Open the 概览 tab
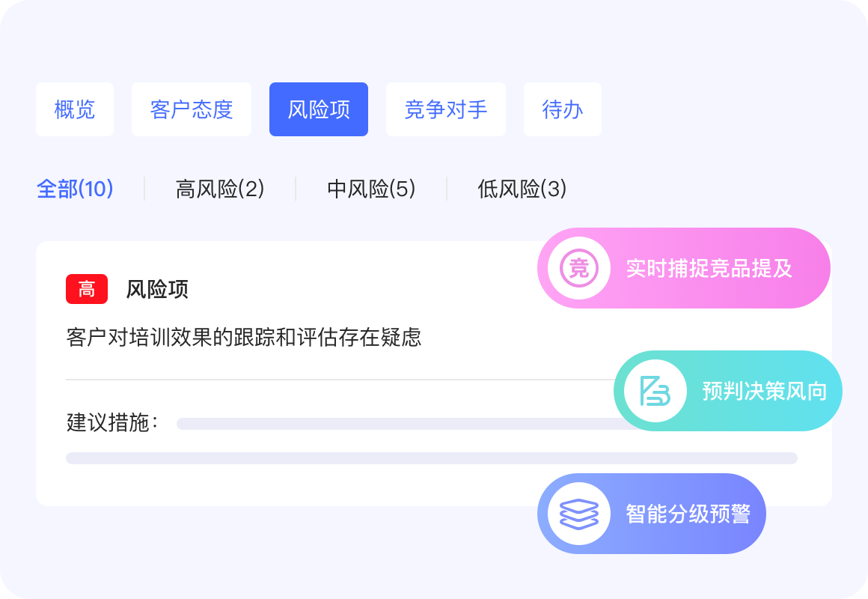The height and width of the screenshot is (599, 868). click(x=75, y=109)
